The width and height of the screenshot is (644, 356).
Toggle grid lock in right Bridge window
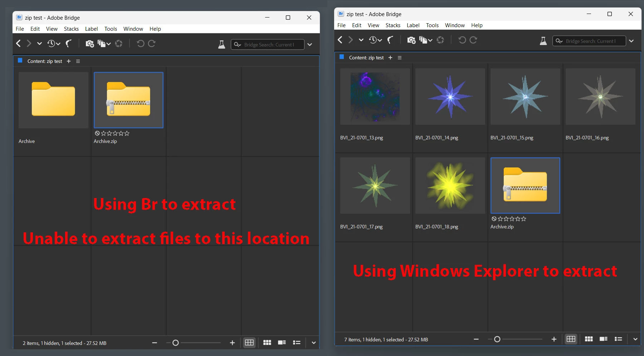point(571,339)
